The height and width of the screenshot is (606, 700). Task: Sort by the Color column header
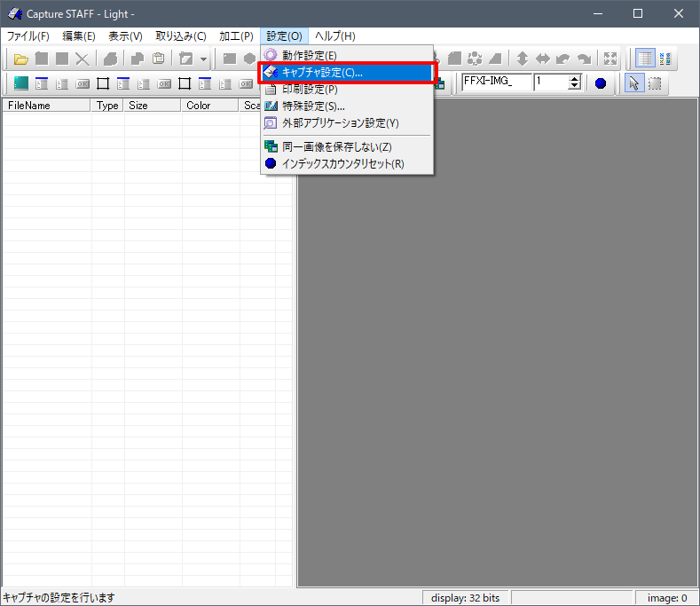coord(209,106)
